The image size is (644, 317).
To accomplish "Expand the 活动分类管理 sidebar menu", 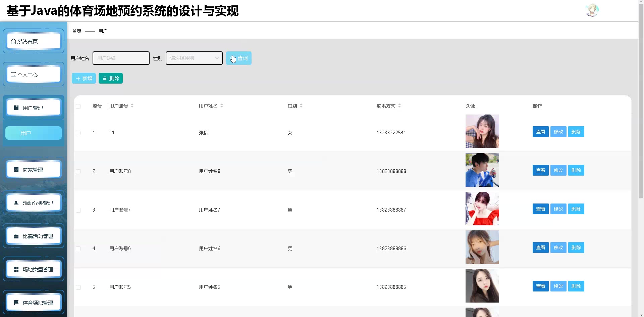I will (x=34, y=203).
